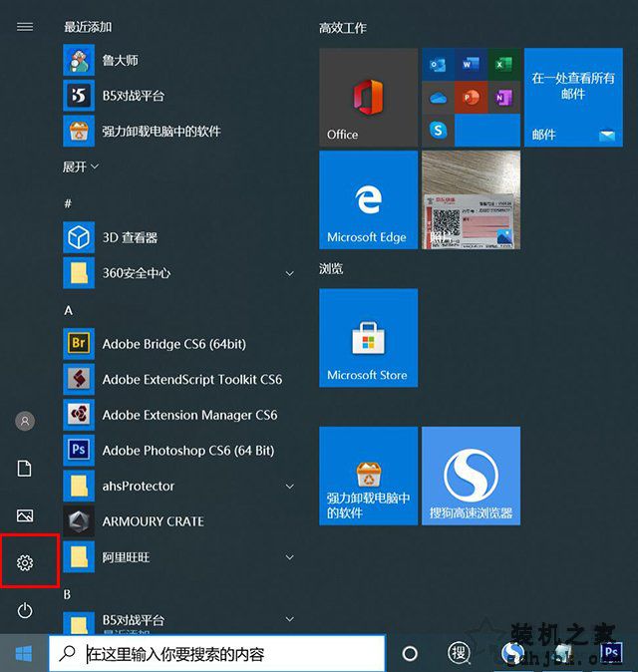Open Excel in the Office tile group
This screenshot has width=638, height=672.
[503, 64]
